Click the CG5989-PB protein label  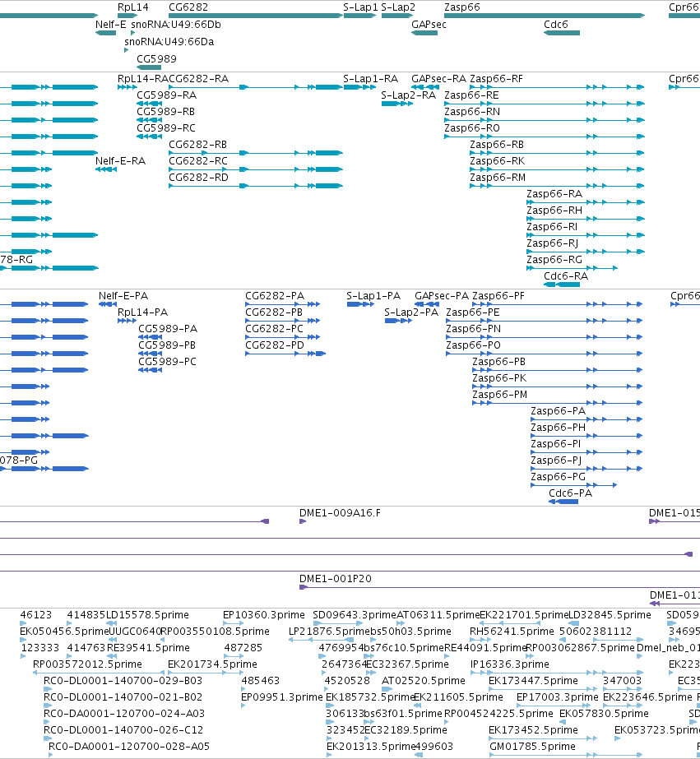pyautogui.click(x=167, y=345)
